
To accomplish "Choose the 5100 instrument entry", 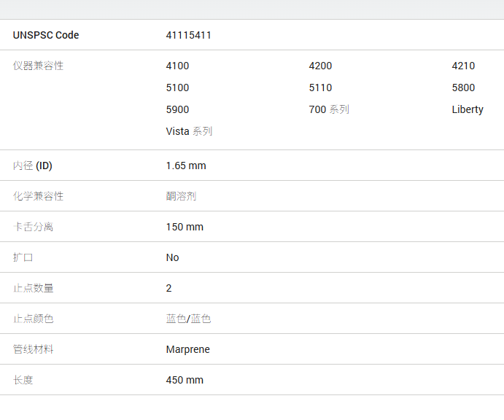I will [x=177, y=87].
